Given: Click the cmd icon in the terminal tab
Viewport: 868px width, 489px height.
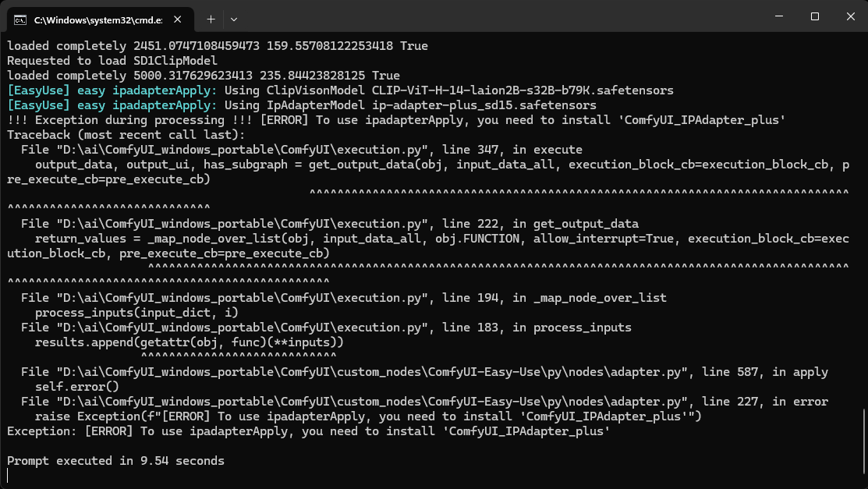Looking at the screenshot, I should 21,19.
